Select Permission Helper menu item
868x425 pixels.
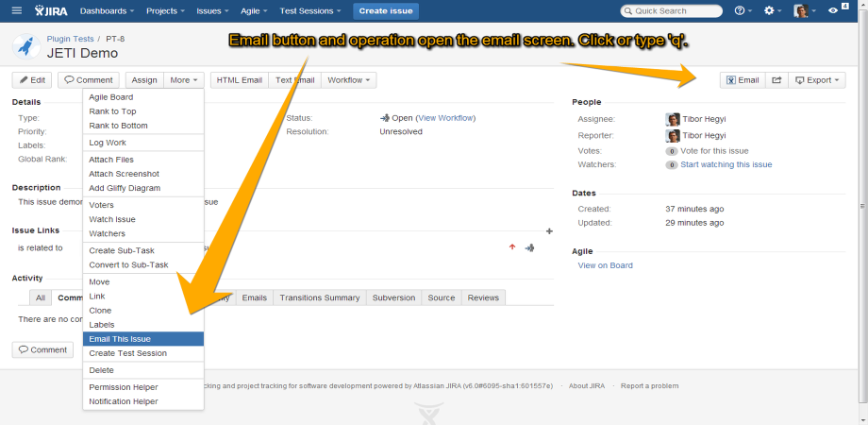(x=143, y=387)
